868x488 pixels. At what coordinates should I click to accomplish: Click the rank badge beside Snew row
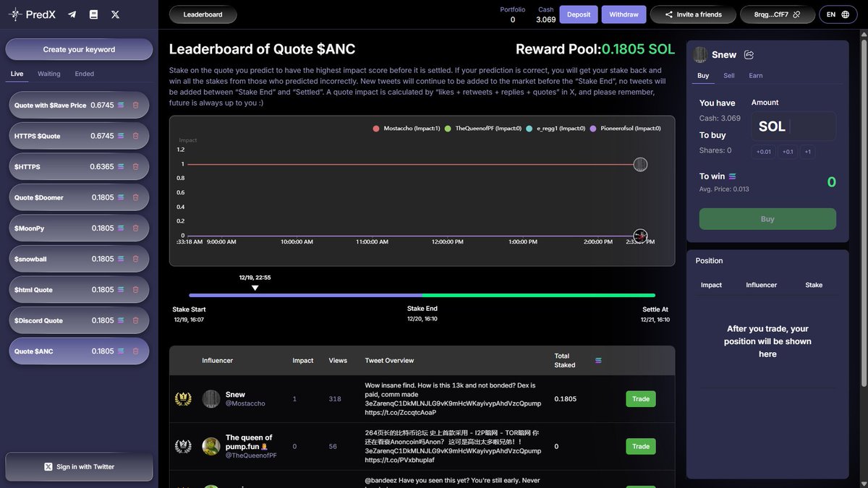[x=183, y=399]
